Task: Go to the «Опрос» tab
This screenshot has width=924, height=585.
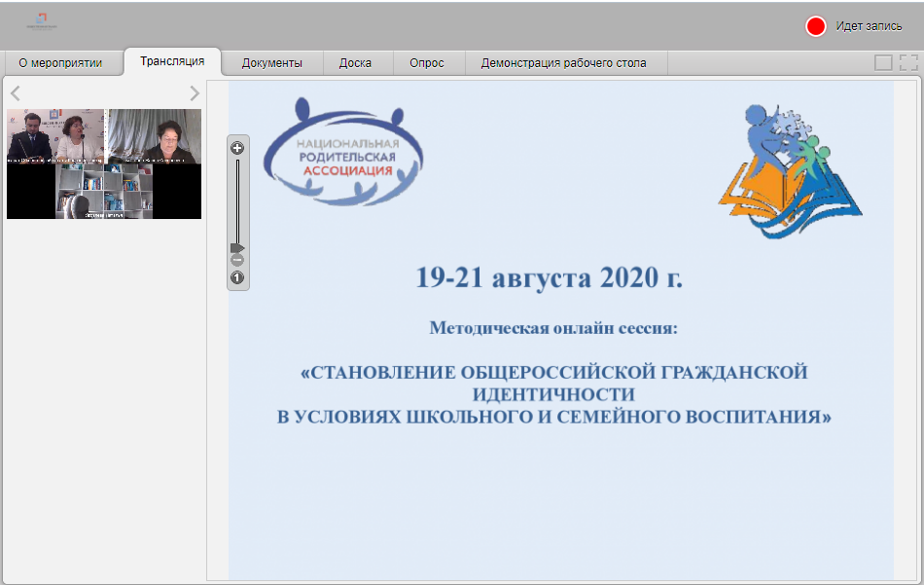Action: [427, 63]
